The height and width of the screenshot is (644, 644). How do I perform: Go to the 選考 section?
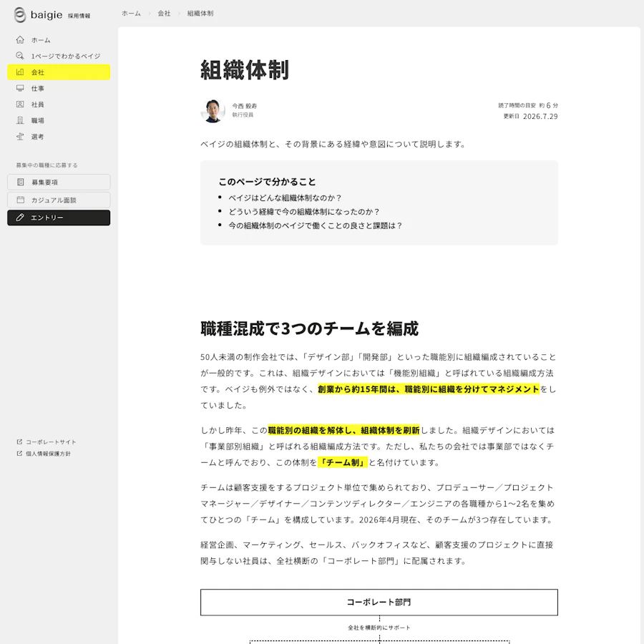tap(59, 137)
